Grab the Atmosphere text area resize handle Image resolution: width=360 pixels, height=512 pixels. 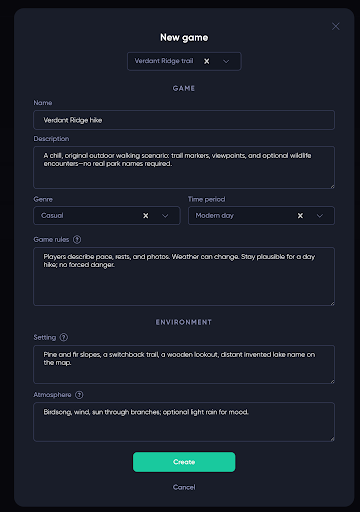[x=332, y=439]
